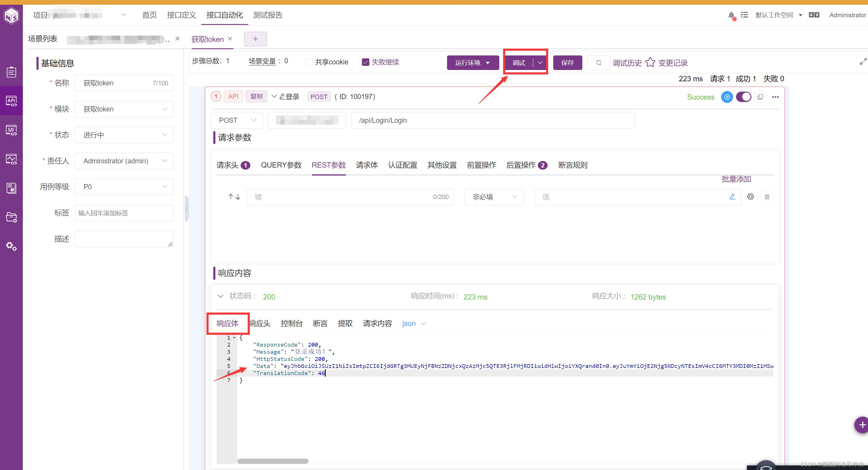
Task: Open 测试报告 menu
Action: (268, 15)
